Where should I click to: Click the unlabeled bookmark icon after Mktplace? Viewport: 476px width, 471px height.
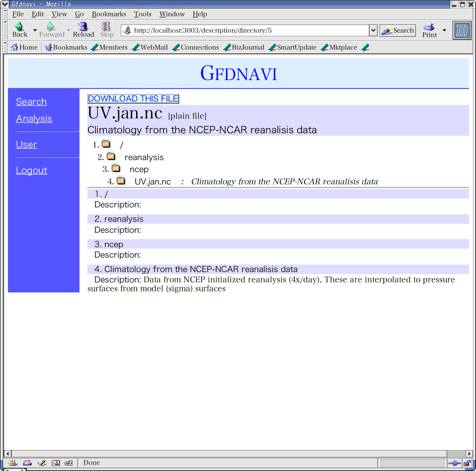tap(366, 47)
